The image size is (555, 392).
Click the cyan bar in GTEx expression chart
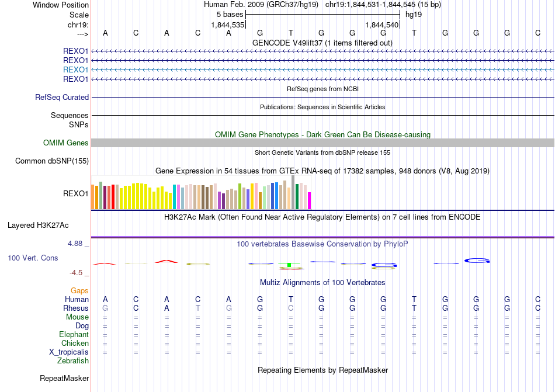pyautogui.click(x=175, y=197)
